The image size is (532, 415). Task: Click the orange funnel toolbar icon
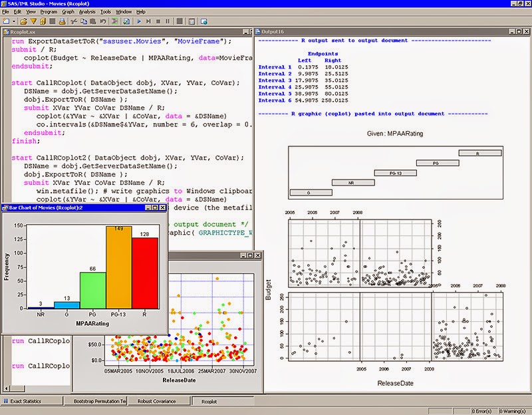pos(33,21)
